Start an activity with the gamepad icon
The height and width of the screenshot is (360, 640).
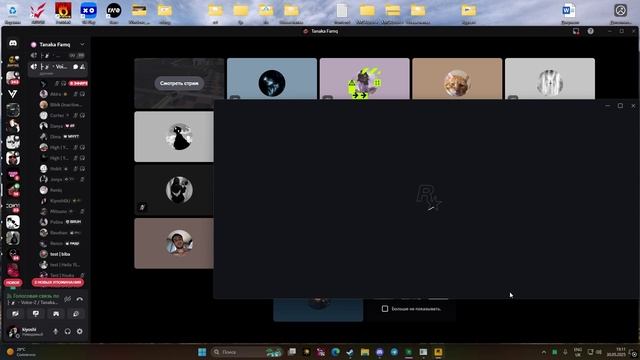[x=56, y=314]
